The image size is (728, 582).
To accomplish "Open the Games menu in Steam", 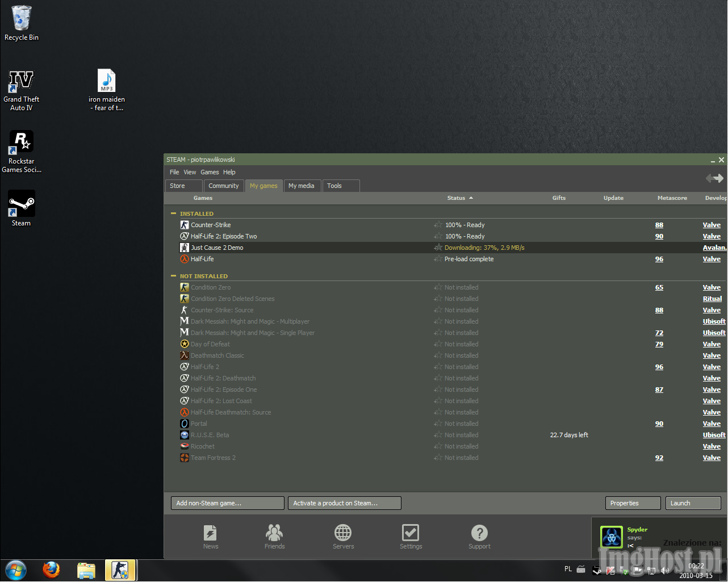I will 210,172.
